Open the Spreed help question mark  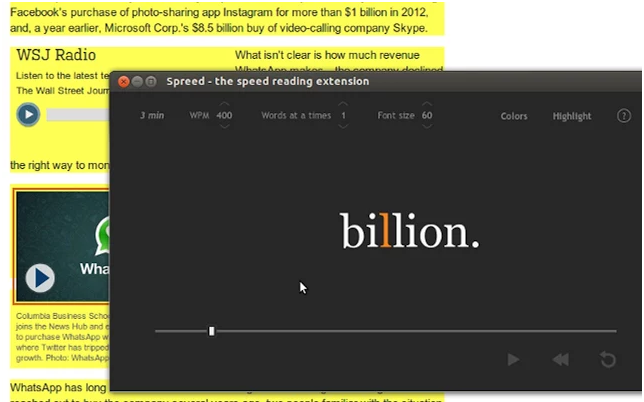click(x=623, y=116)
